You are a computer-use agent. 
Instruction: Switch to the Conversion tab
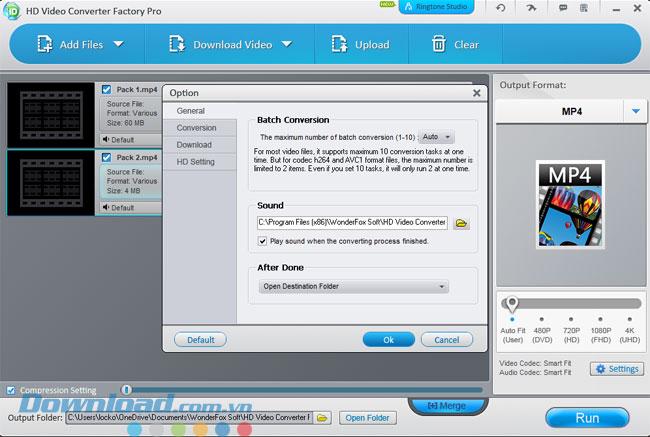click(197, 128)
